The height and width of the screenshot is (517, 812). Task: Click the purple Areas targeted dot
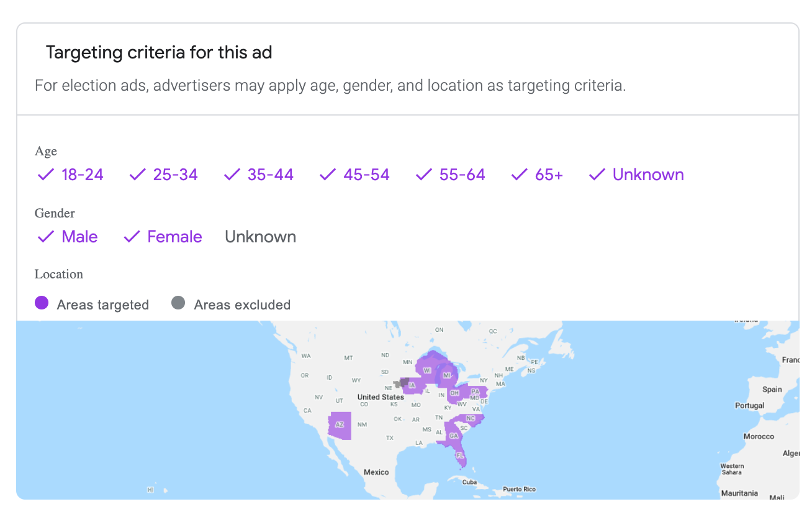[42, 303]
